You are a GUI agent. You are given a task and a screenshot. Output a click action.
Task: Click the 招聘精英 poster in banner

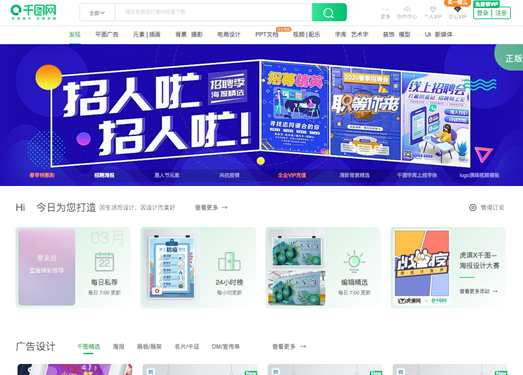295,107
